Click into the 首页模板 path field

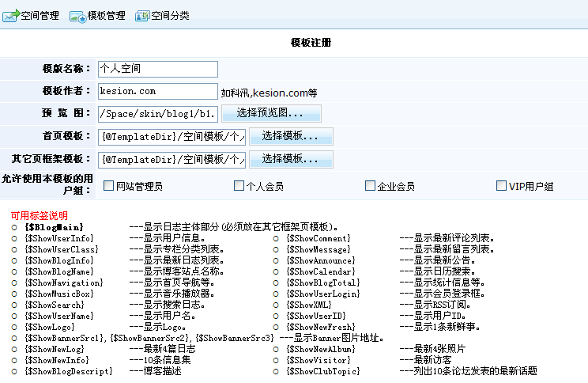[x=171, y=137]
